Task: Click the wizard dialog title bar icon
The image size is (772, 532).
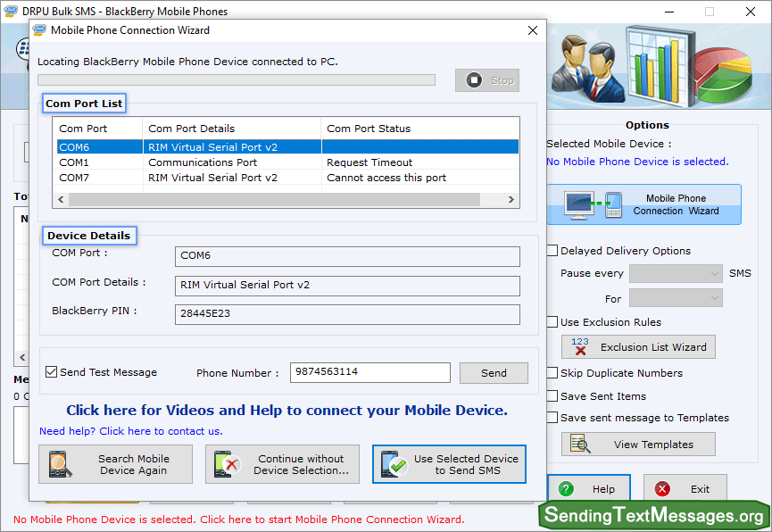Action: click(x=39, y=30)
